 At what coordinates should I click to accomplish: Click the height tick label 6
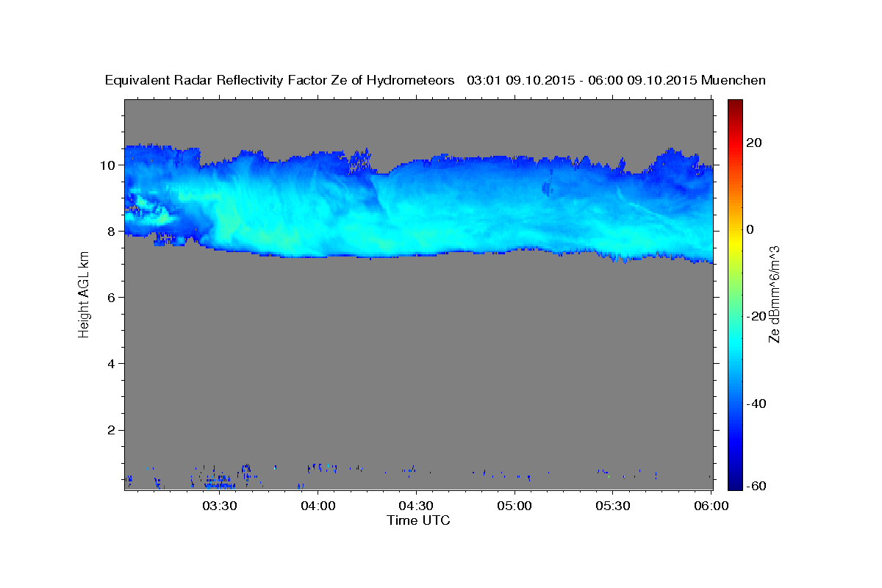[x=111, y=297]
